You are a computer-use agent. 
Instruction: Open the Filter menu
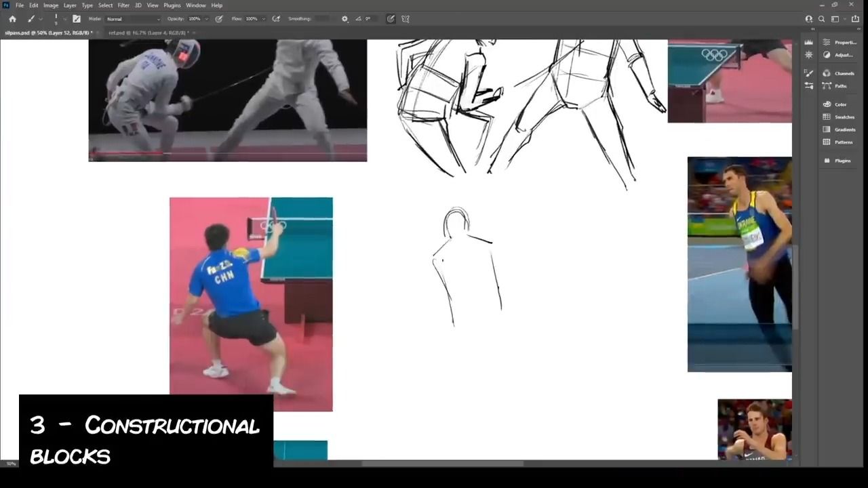pyautogui.click(x=123, y=5)
